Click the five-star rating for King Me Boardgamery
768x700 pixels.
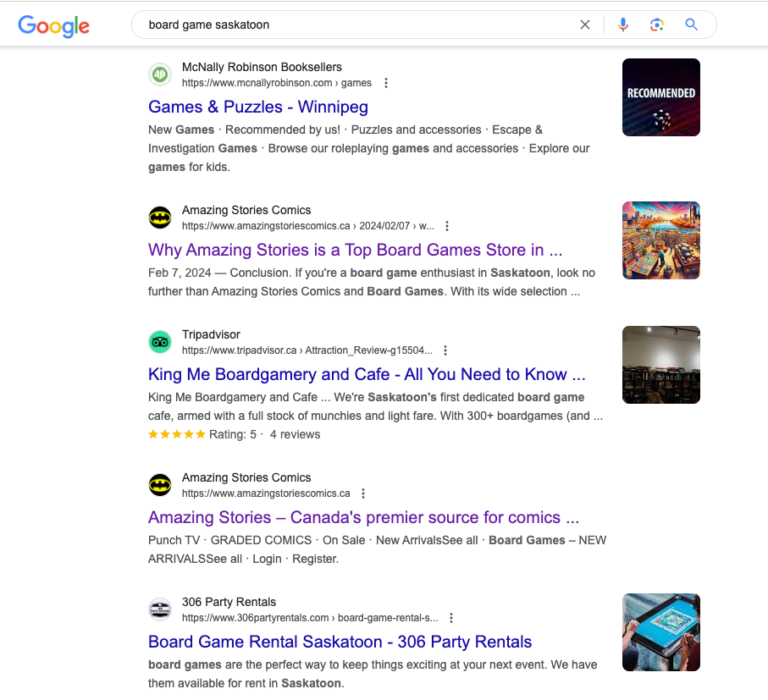(177, 433)
